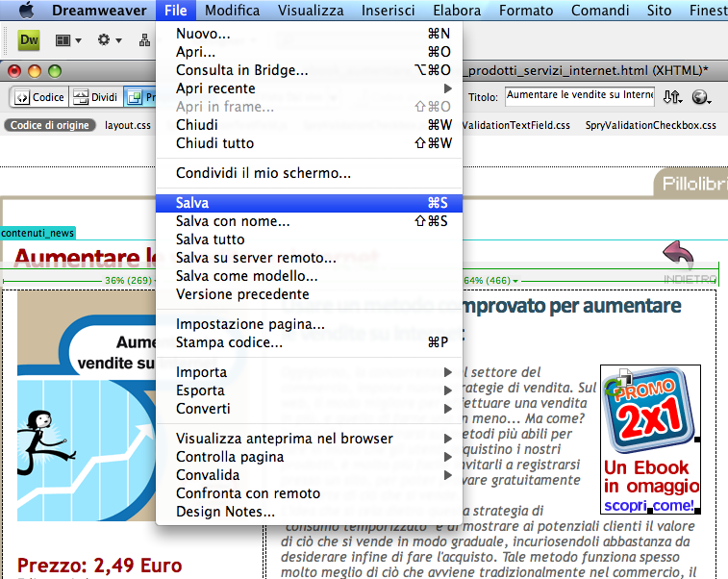Image resolution: width=728 pixels, height=579 pixels.
Task: Open the Inserisci menu
Action: [x=388, y=11]
